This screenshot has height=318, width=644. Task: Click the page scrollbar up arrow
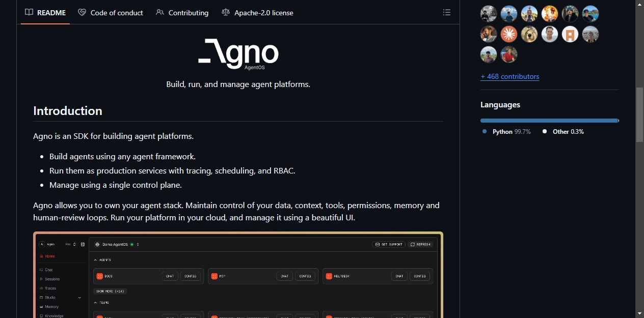[x=639, y=4]
